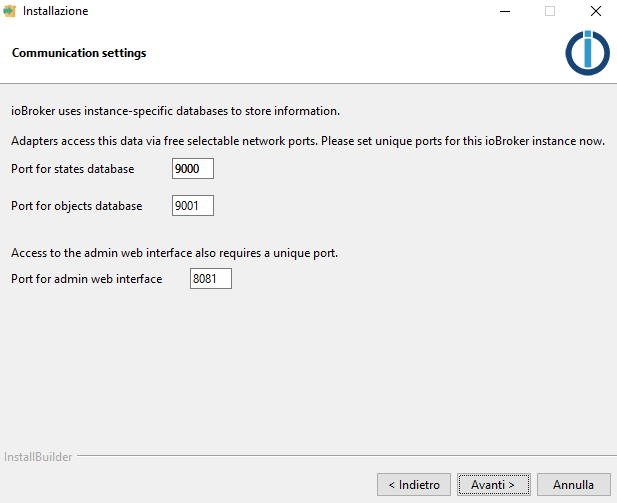Click the 'Port for states database' label
The image size is (617, 503).
point(73,169)
